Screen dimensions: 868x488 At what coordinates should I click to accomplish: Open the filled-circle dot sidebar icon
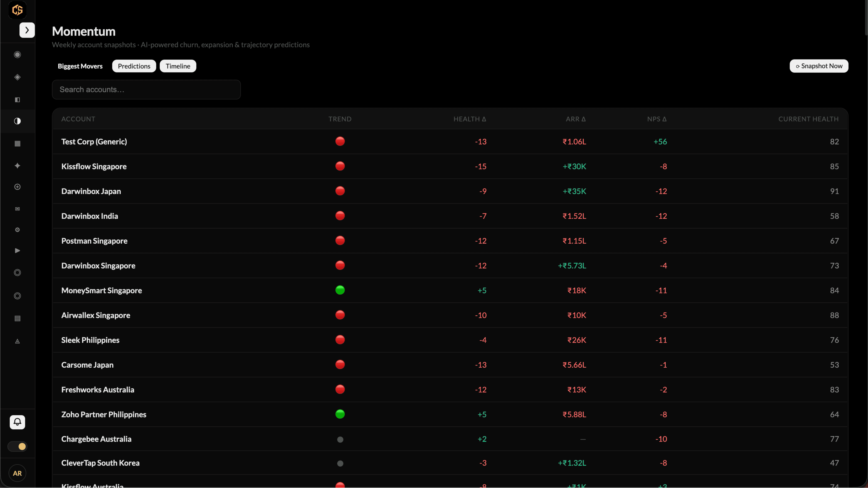[18, 55]
